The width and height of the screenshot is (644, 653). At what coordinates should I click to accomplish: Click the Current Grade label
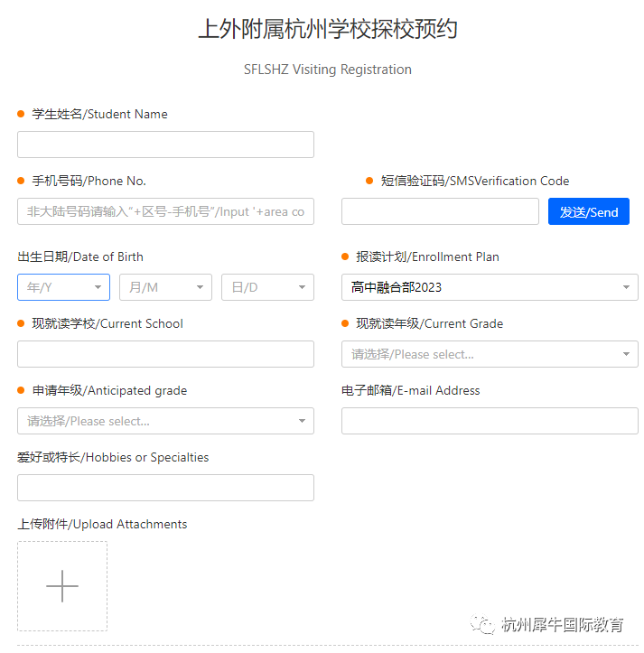click(x=429, y=323)
